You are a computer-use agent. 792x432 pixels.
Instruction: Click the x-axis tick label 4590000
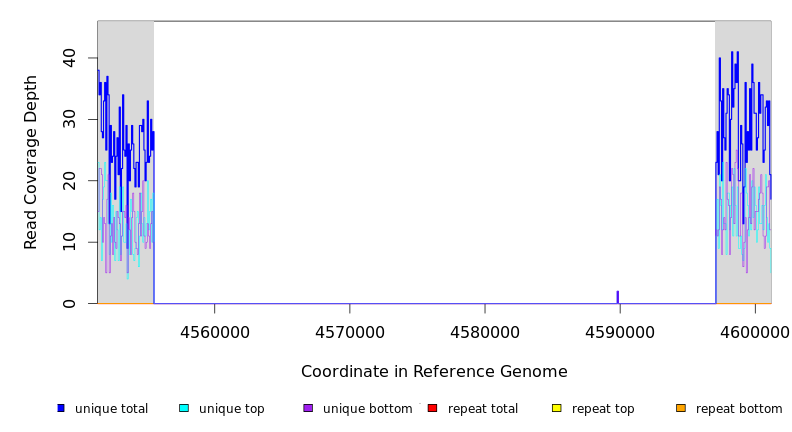(620, 333)
